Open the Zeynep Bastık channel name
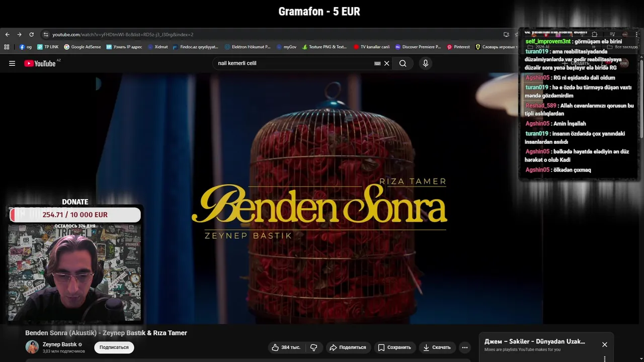644x362 pixels. click(60, 344)
